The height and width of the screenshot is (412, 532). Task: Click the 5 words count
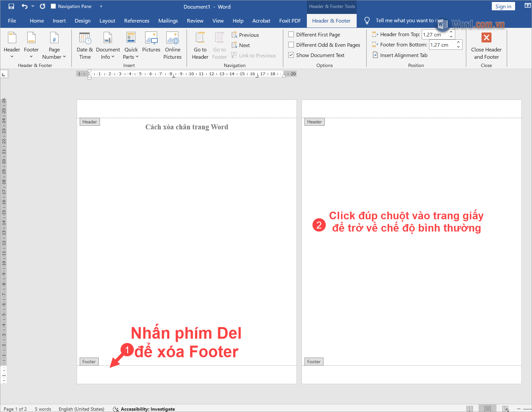pos(43,409)
